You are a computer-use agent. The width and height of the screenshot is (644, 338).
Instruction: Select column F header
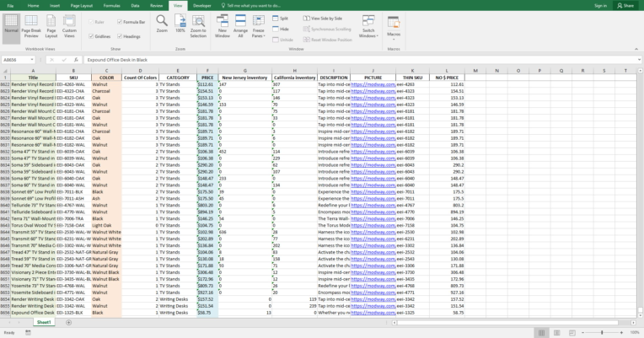[x=207, y=71]
